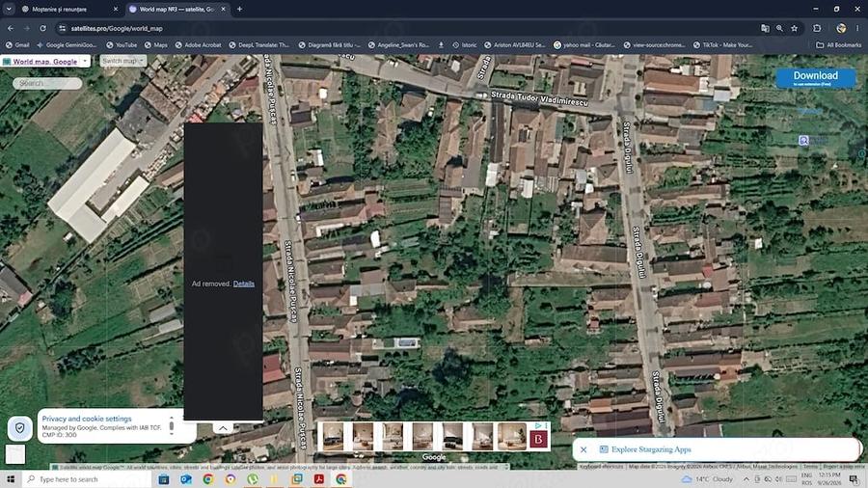
Task: Open the AdChoices icon on banner ad
Action: 537,425
